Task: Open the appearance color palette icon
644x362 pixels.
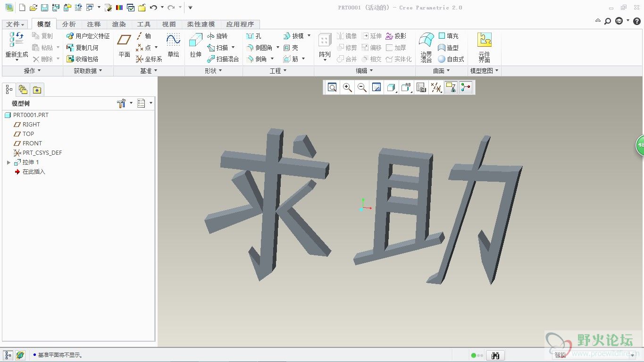Action: 119,8
